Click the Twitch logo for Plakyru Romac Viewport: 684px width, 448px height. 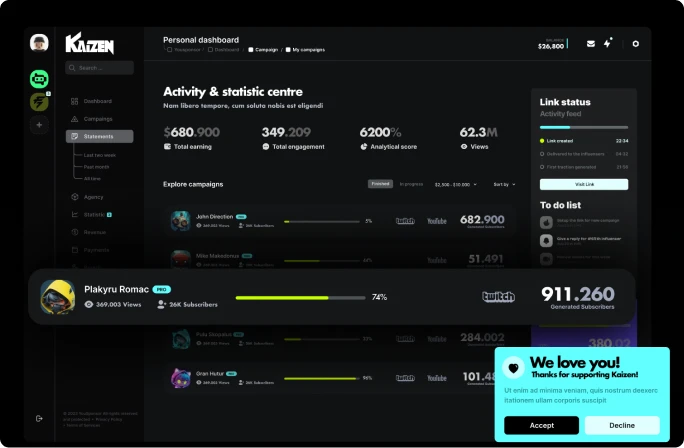[x=498, y=297]
